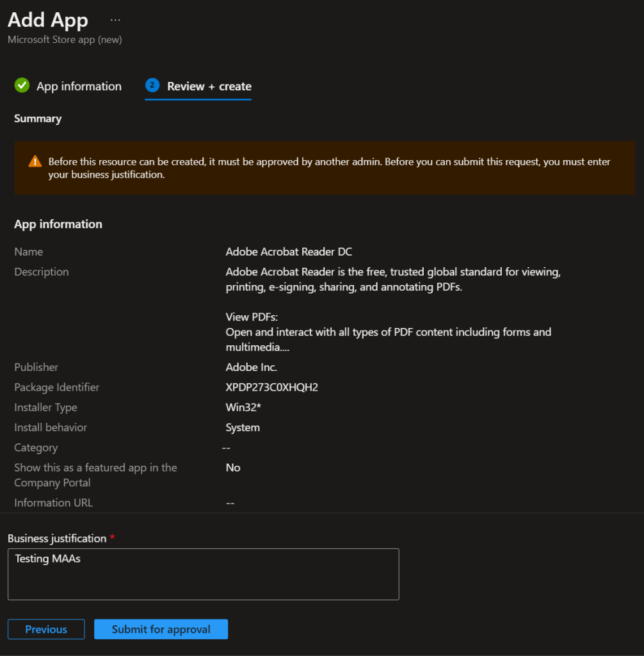Click the Summary heading

click(x=38, y=119)
